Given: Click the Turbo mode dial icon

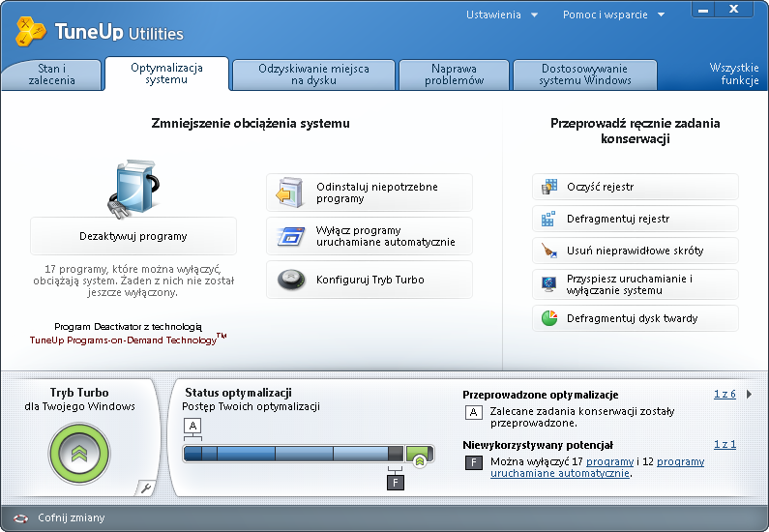Looking at the screenshot, I should pyautogui.click(x=291, y=280).
